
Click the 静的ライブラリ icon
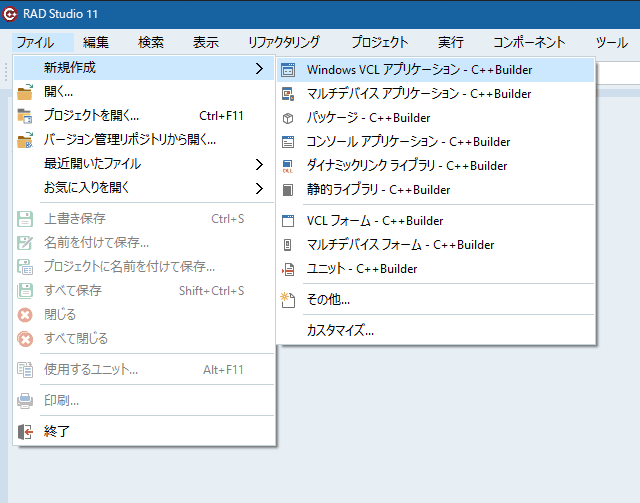click(288, 190)
